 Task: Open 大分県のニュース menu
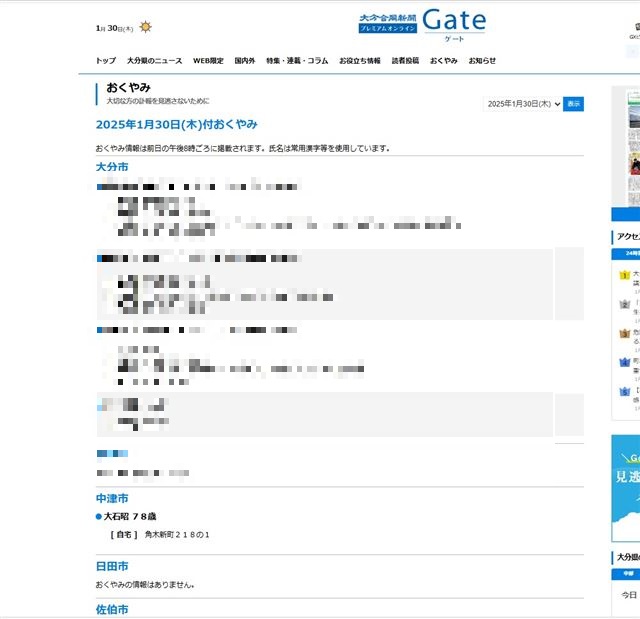[x=154, y=61]
